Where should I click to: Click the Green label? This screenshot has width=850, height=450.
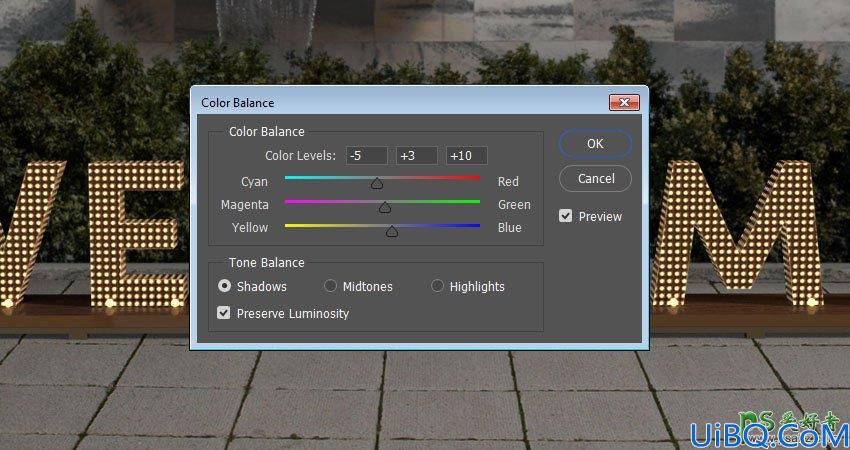[514, 205]
